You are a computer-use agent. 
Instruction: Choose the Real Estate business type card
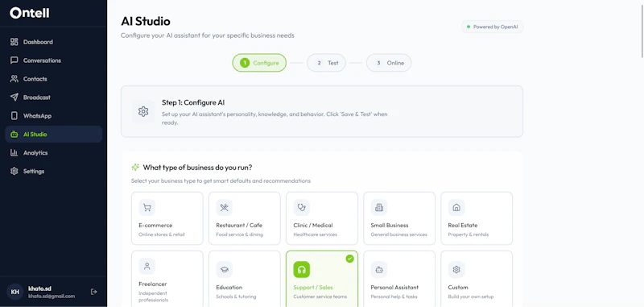(x=477, y=218)
